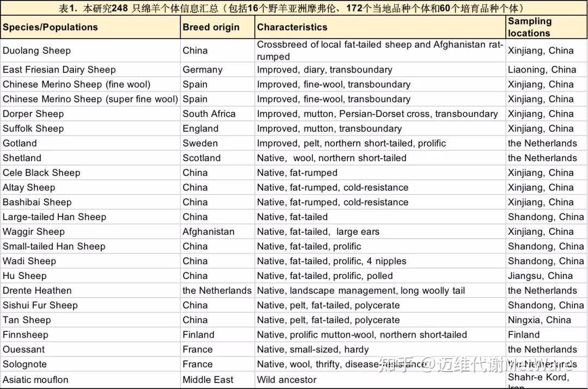Click the Breed origin column header
This screenshot has width=588, height=389.
pos(207,27)
